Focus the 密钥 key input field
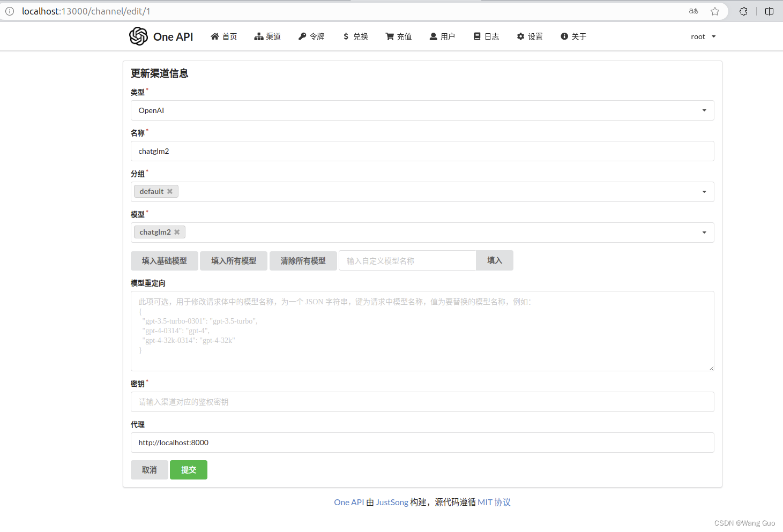The width and height of the screenshot is (783, 532). tap(422, 402)
